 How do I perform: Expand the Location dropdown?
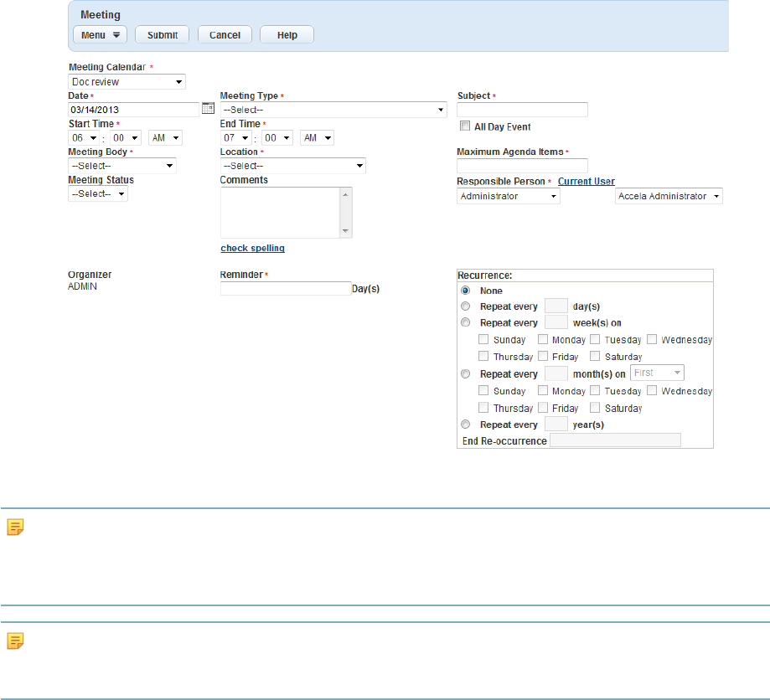click(x=293, y=166)
